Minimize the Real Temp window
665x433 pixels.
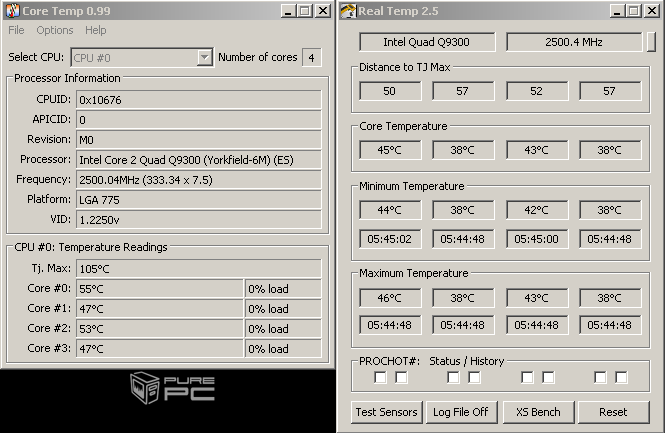click(618, 11)
